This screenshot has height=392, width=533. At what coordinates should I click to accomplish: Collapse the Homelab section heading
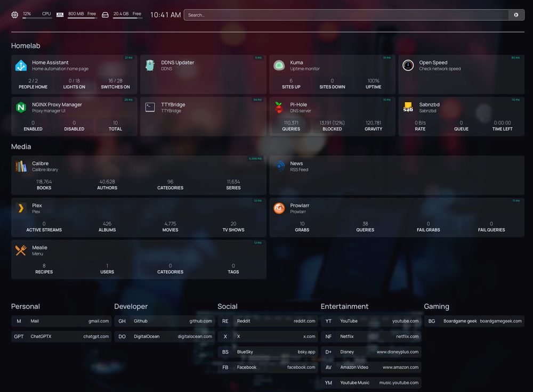click(x=26, y=45)
